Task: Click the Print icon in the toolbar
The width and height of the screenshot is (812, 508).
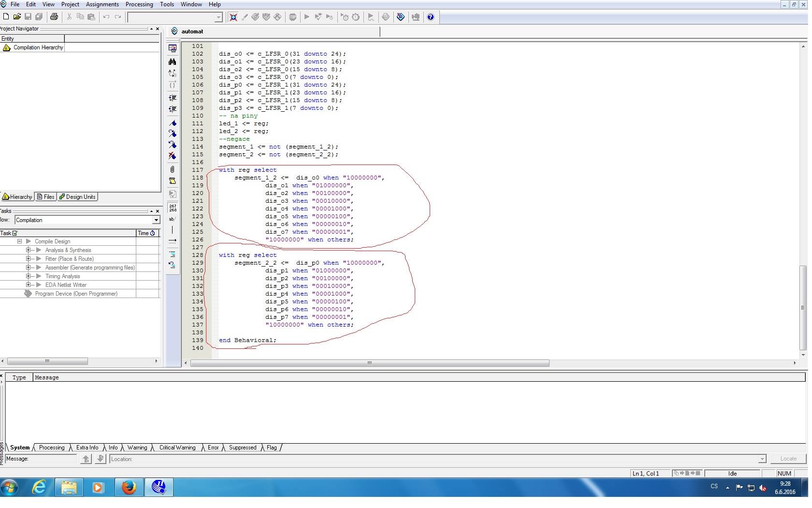Action: pyautogui.click(x=54, y=17)
